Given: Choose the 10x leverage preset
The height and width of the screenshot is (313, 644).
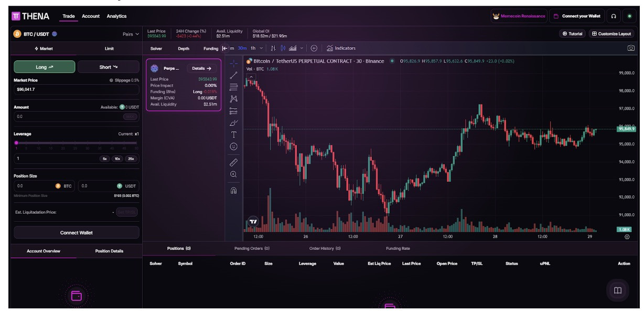Looking at the screenshot, I should [117, 159].
